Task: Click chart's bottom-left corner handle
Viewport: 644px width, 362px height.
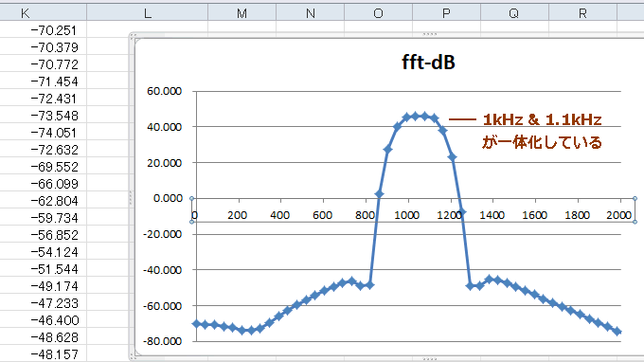Action: click(x=133, y=356)
